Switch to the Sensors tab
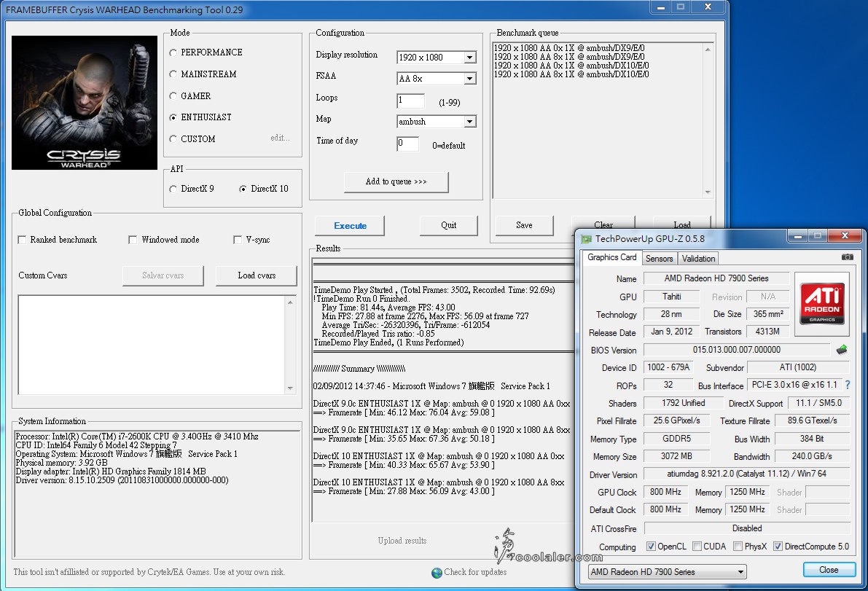This screenshot has height=591, width=868. pyautogui.click(x=660, y=259)
